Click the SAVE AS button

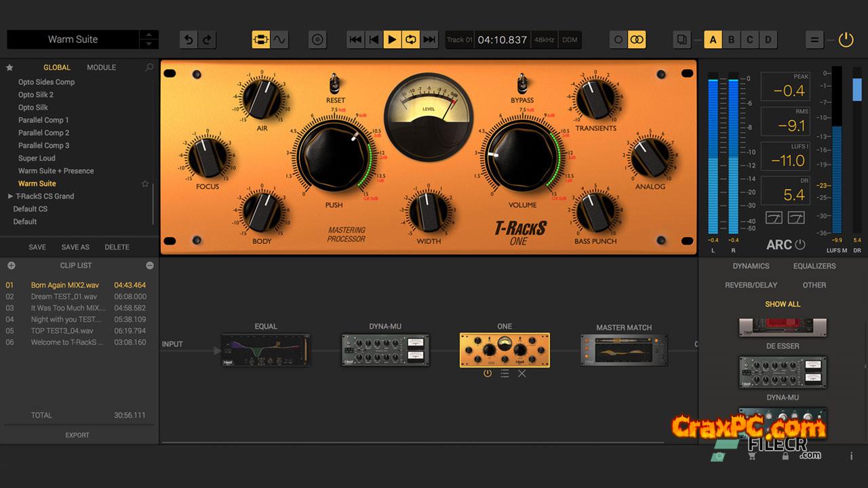click(x=75, y=247)
